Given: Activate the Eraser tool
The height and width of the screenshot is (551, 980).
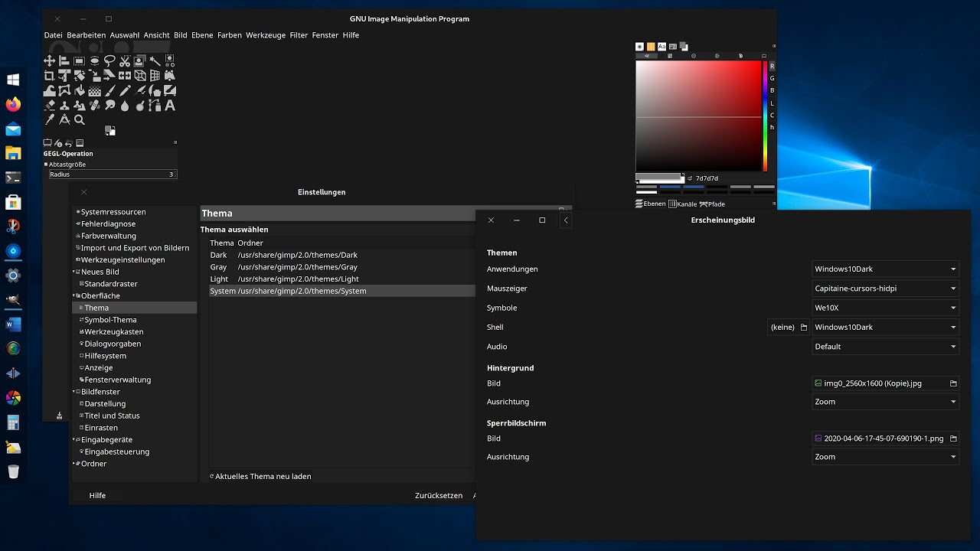Looking at the screenshot, I should tap(50, 106).
